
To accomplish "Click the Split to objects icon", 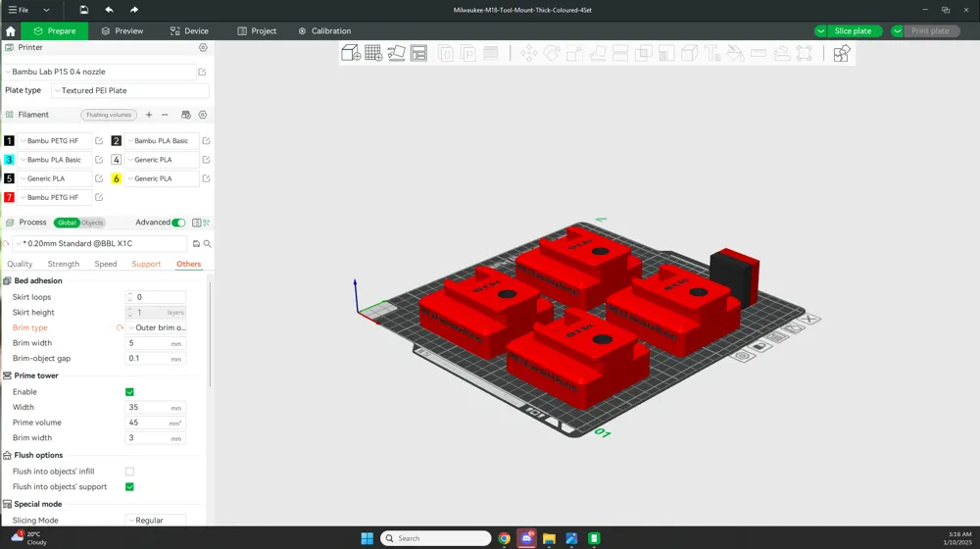I will (x=445, y=53).
